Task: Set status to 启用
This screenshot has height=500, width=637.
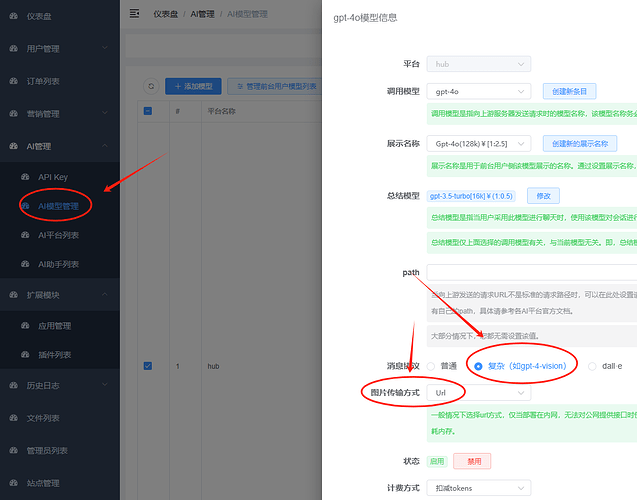Action: click(437, 461)
